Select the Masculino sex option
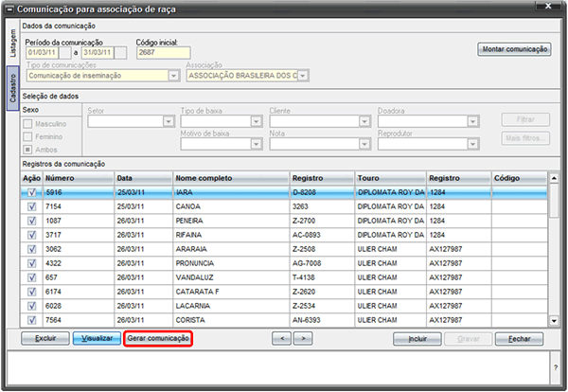Image resolution: width=568 pixels, height=392 pixels. tap(27, 124)
